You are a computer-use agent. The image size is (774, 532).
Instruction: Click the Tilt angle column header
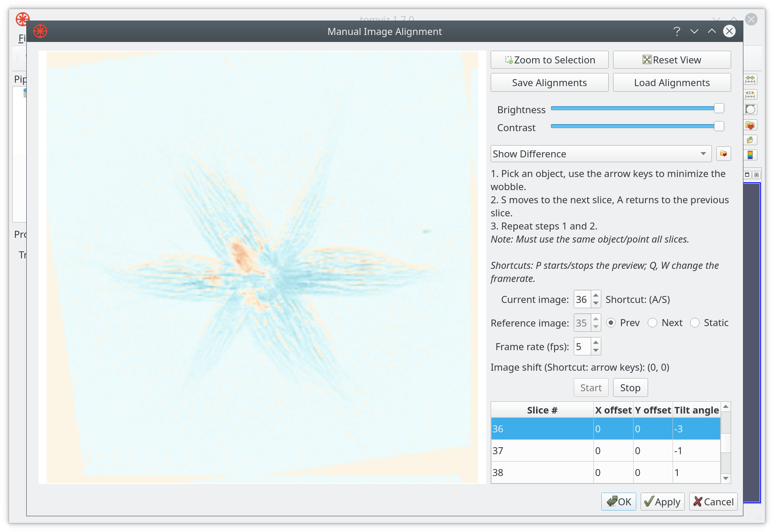(x=696, y=410)
